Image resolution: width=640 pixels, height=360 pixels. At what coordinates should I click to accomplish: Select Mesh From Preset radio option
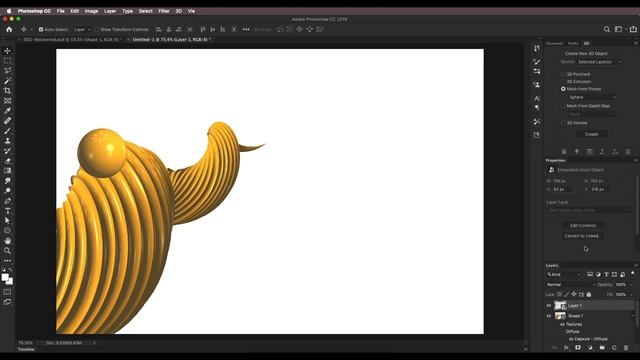[563, 89]
